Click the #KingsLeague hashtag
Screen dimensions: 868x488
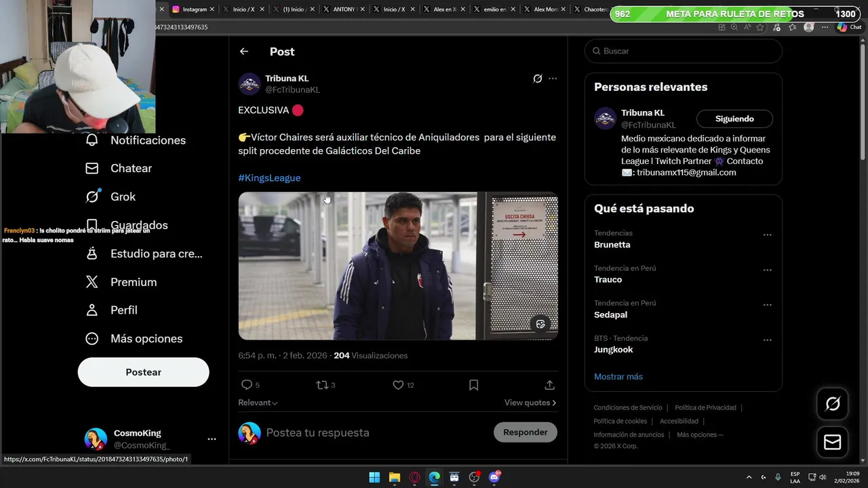click(x=269, y=178)
